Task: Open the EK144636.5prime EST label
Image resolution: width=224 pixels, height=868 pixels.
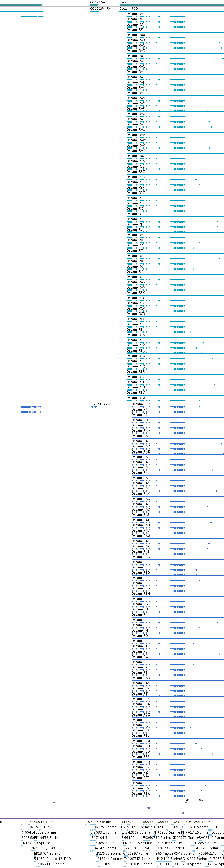Action: tap(170, 843)
